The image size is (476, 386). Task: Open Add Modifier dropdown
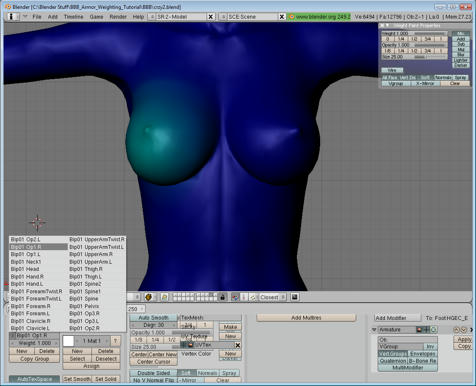(x=397, y=318)
